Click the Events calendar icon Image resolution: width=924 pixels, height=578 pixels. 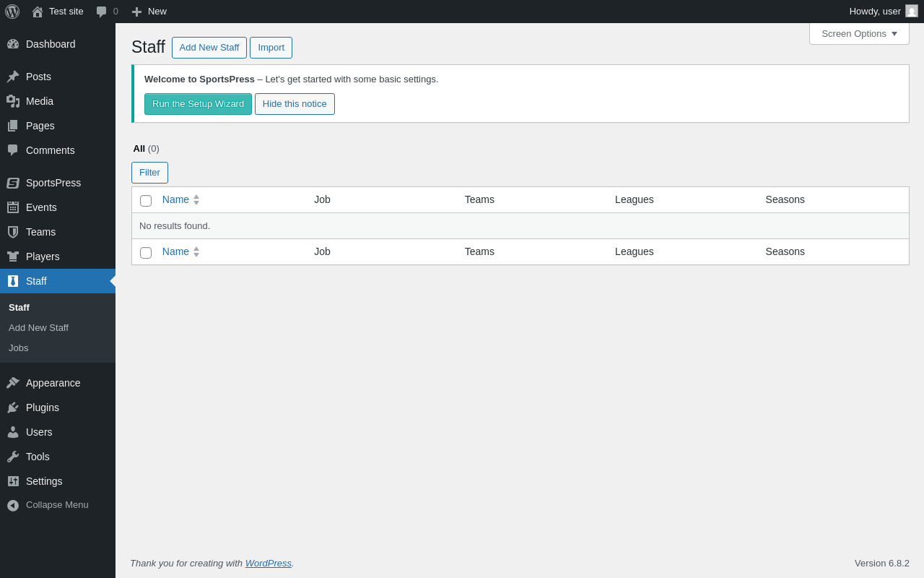[x=13, y=207]
